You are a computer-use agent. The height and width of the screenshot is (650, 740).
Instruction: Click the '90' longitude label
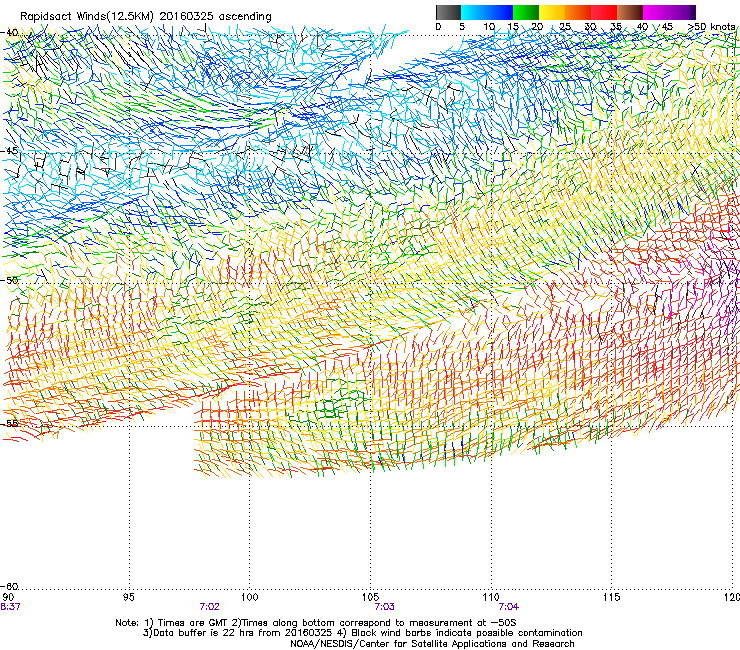[8, 597]
